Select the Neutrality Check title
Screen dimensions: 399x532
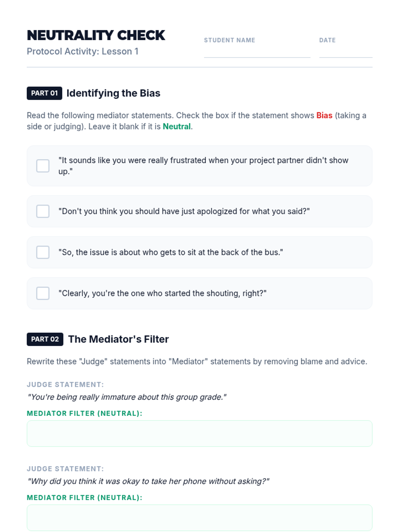point(96,35)
